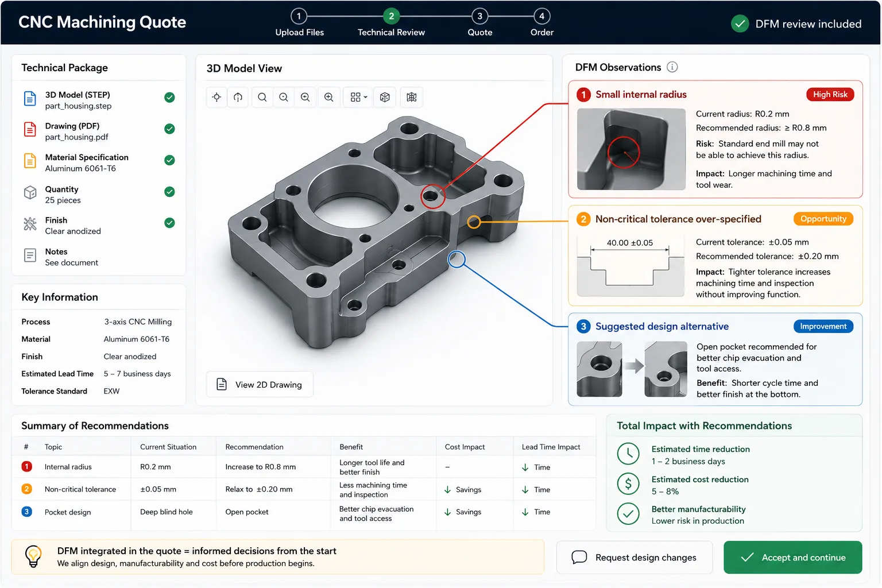This screenshot has height=588, width=882.
Task: Click the 3D Model STEP file icon
Action: pyautogui.click(x=30, y=99)
